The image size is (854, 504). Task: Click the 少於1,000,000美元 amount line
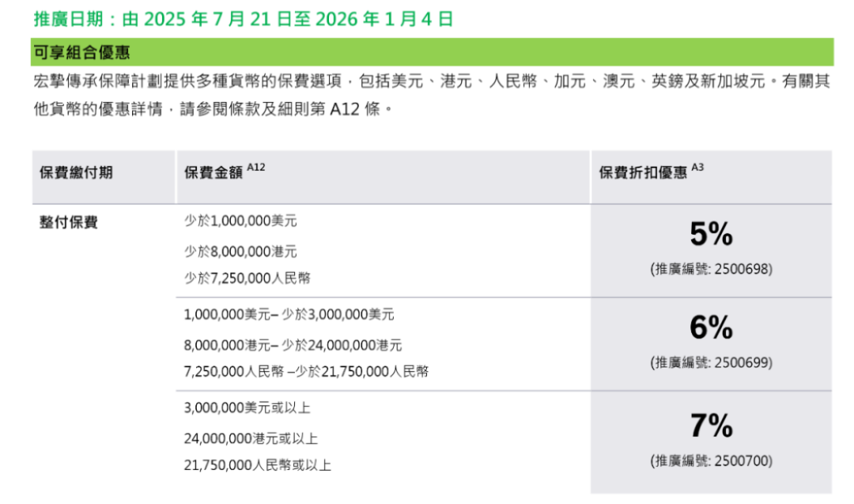pos(240,223)
